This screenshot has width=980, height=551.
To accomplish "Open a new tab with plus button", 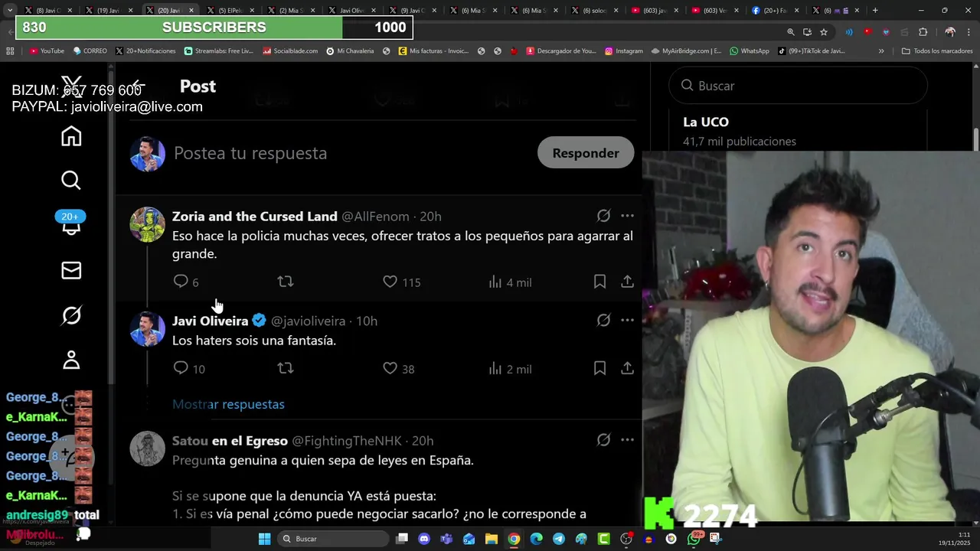I will click(875, 10).
